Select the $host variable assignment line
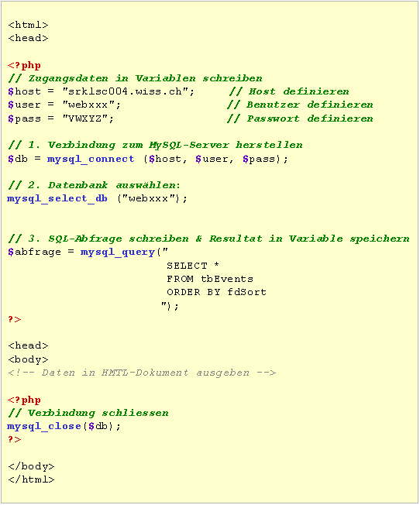Viewport: 420px width, 505px height. pos(102,92)
